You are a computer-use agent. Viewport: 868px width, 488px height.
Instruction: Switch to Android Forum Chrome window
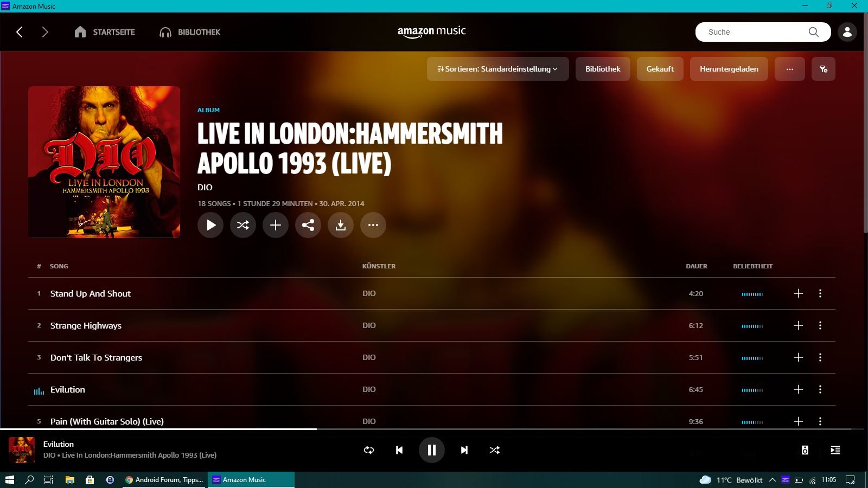pyautogui.click(x=164, y=480)
